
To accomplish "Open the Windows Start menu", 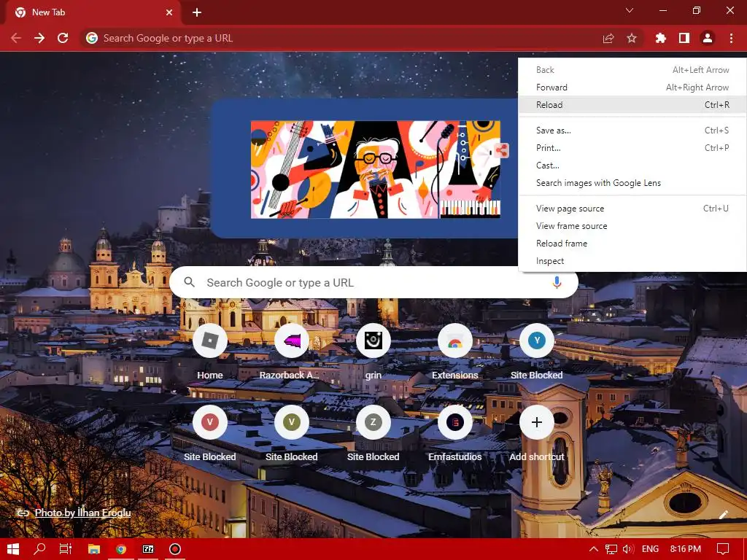I will [13, 549].
